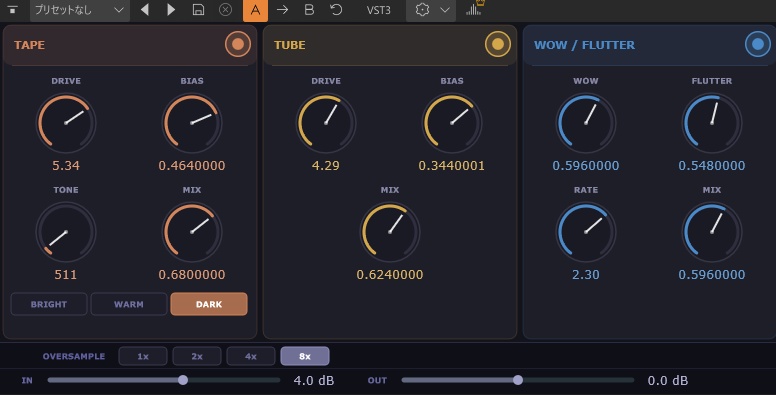The image size is (776, 395).
Task: Toggle the TUBE section power button
Action: [x=498, y=45]
